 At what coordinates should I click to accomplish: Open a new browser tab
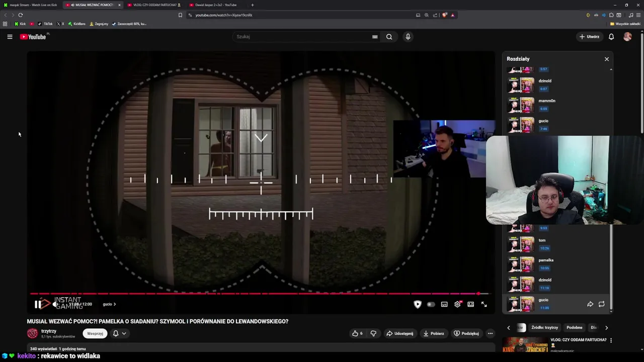[x=253, y=5]
